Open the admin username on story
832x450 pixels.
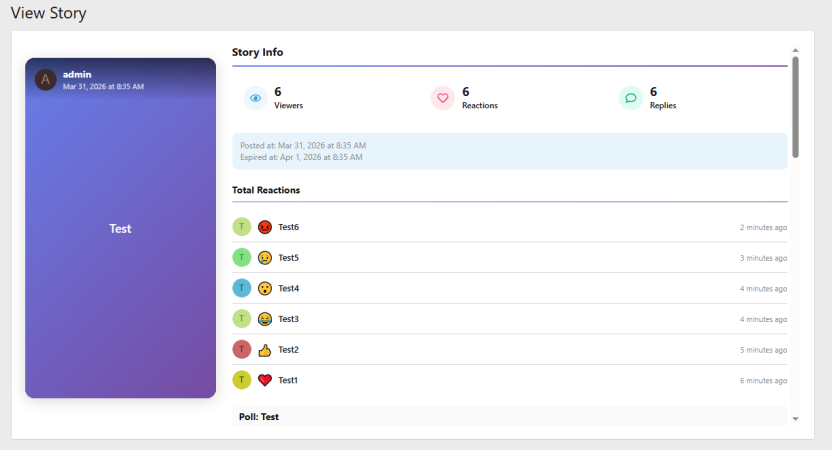(77, 74)
